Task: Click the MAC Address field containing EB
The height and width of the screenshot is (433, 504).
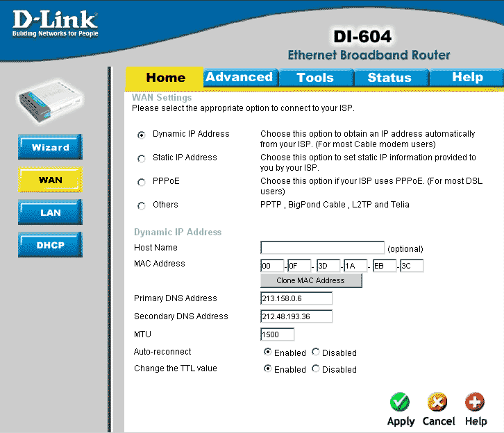Action: click(385, 266)
